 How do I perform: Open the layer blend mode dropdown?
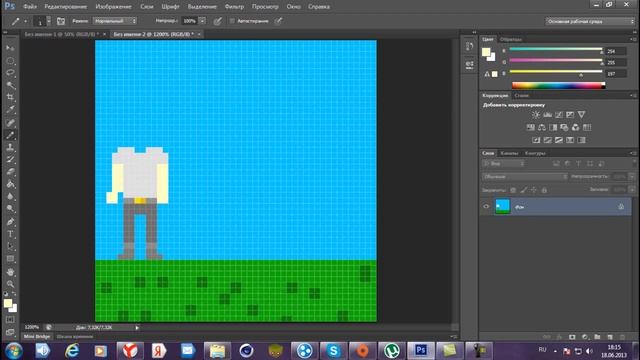[x=525, y=177]
